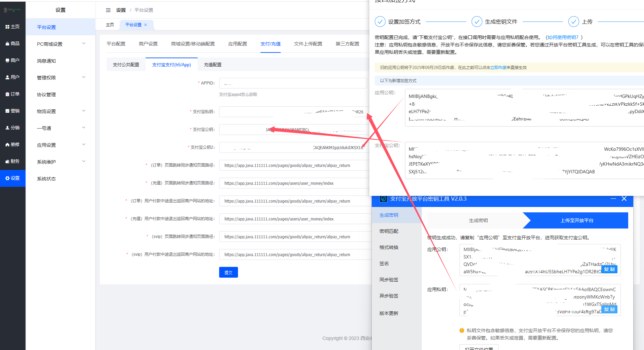Close the 支付宝开放平台密钥工具 window
The image size is (644, 350).
click(x=624, y=199)
